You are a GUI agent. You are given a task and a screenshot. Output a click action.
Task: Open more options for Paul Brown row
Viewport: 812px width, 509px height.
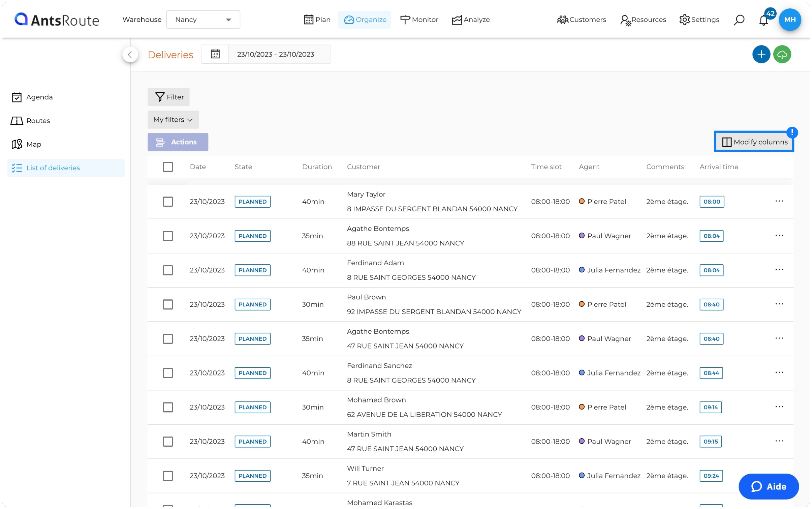[779, 304]
